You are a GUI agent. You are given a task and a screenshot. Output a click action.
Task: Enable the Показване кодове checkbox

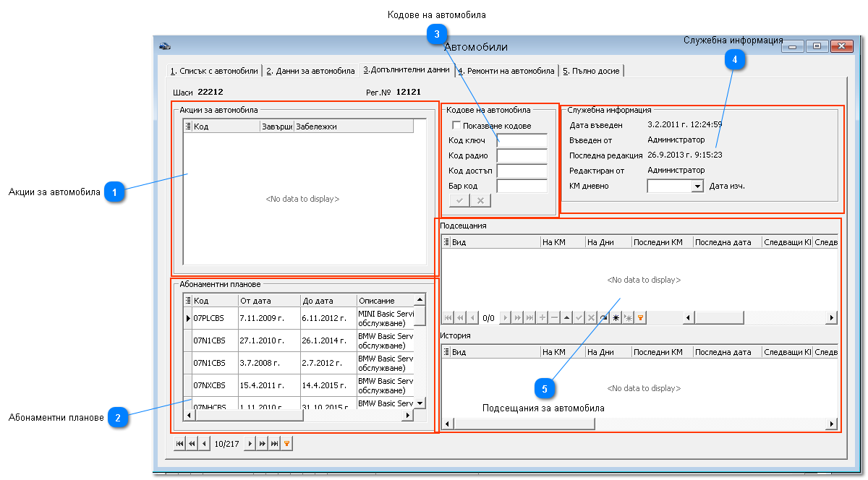point(456,126)
